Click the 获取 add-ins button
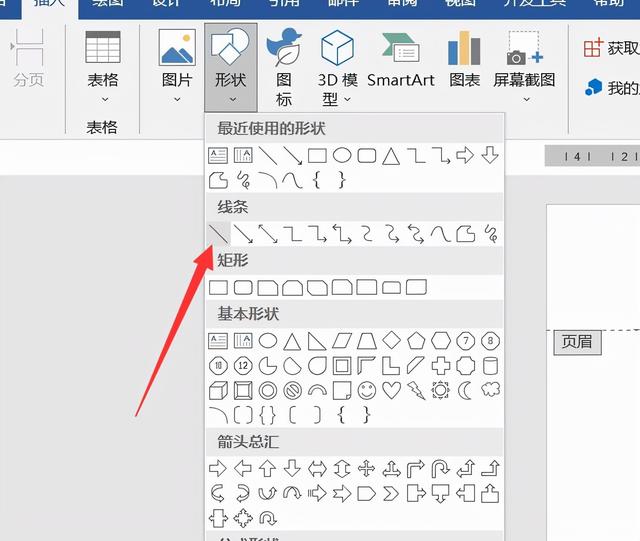Screen dimensions: 640x541 (611, 48)
